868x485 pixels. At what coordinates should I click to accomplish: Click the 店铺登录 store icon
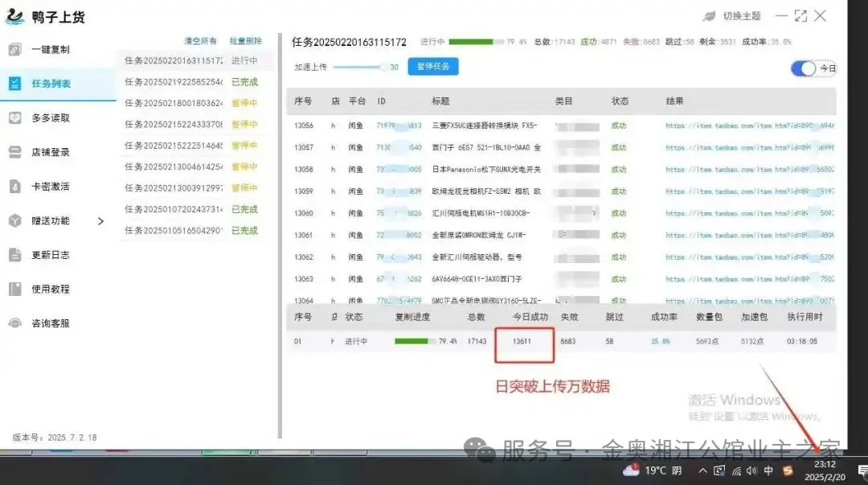tap(15, 152)
